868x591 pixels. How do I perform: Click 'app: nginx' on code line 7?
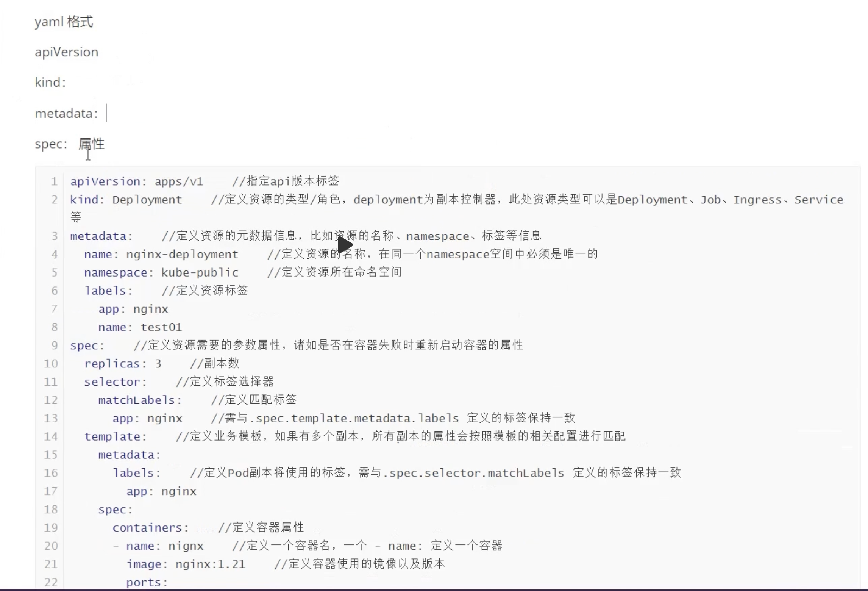133,309
